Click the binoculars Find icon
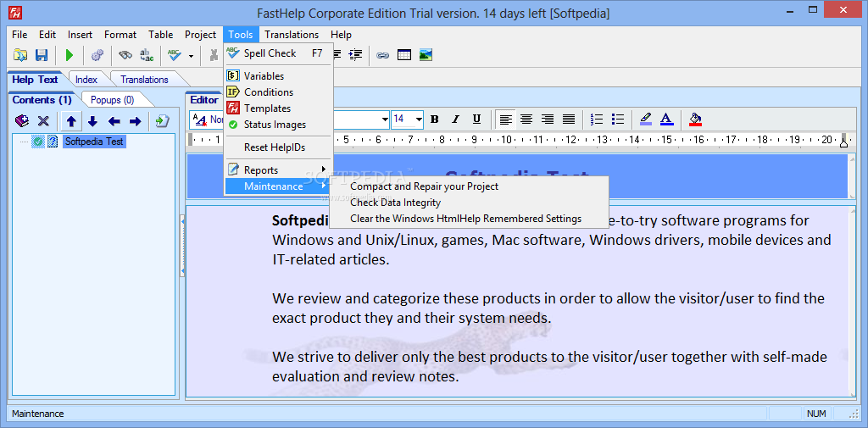Image resolution: width=868 pixels, height=428 pixels. (x=125, y=55)
